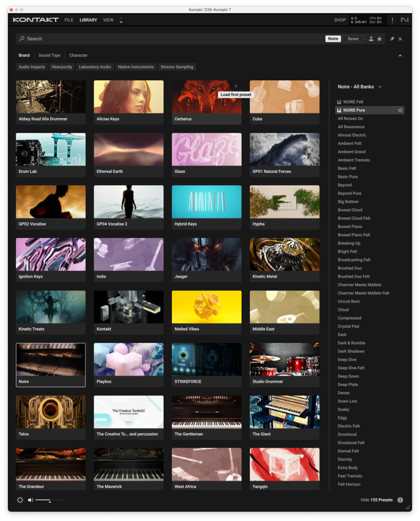
Task: Click the piano icon beside NOIRE Felt
Action: pyautogui.click(x=339, y=102)
